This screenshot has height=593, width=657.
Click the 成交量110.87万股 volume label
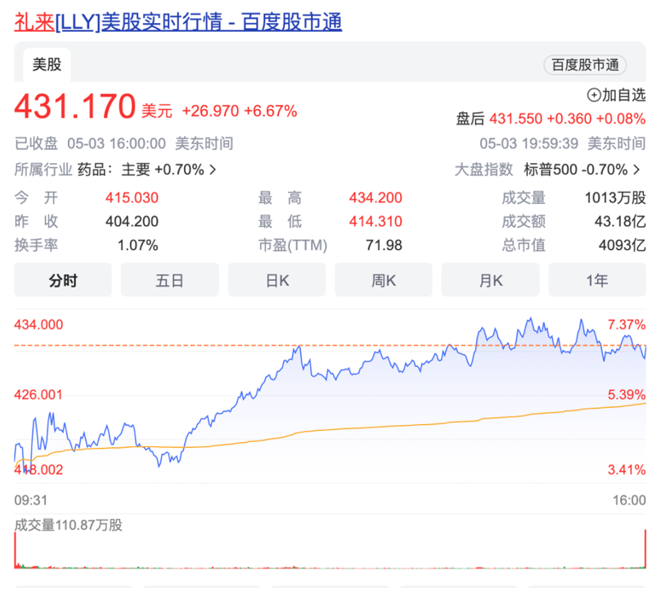[68, 525]
